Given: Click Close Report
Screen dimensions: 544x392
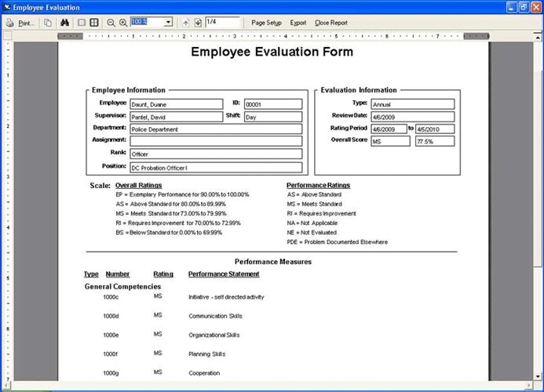Looking at the screenshot, I should pyautogui.click(x=331, y=23).
